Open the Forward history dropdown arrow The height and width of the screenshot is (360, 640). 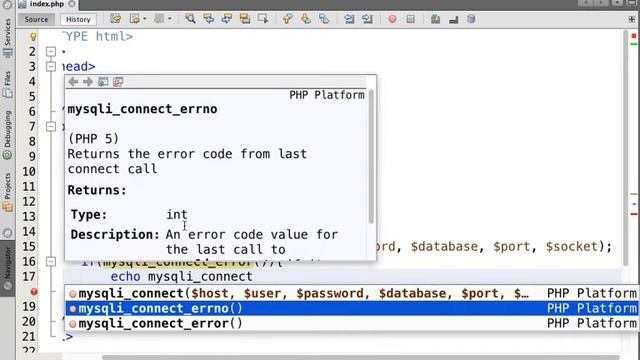coord(169,19)
